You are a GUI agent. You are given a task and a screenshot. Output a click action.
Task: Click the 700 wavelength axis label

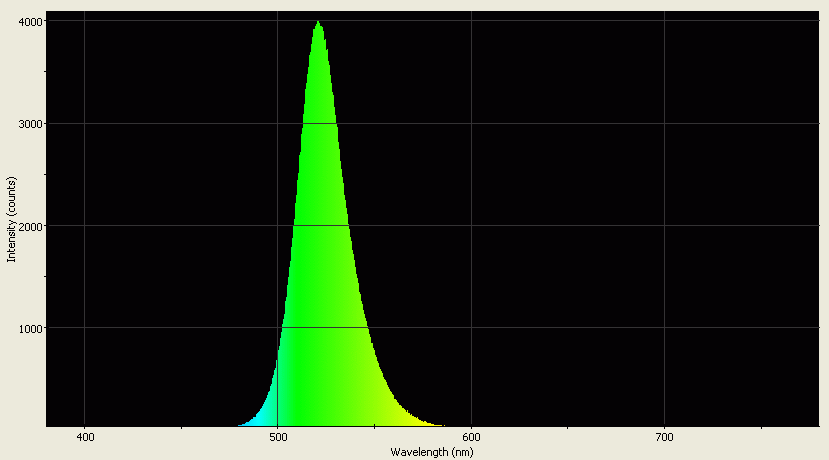click(x=665, y=438)
